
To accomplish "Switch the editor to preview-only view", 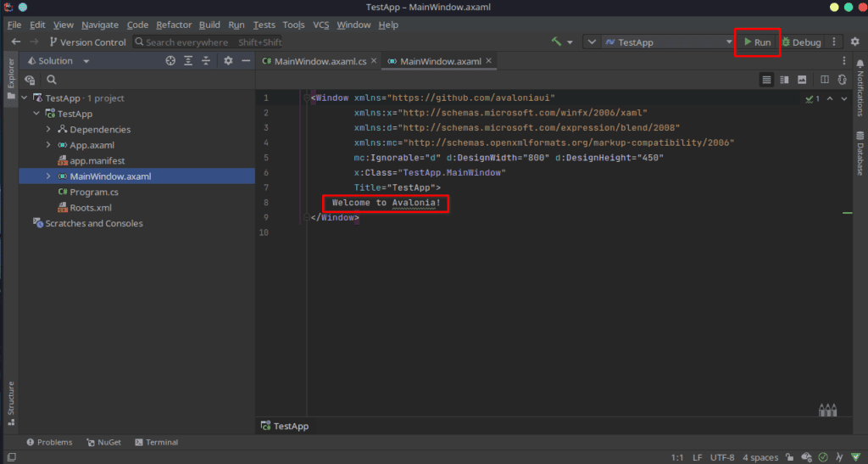I will click(x=802, y=80).
